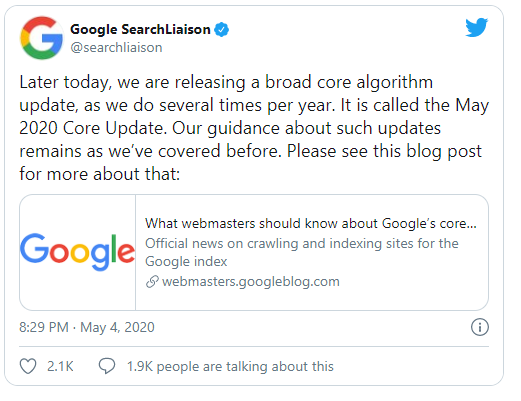Open the Google SearchLiaison profile avatar
The height and width of the screenshot is (401, 521).
pyautogui.click(x=42, y=38)
